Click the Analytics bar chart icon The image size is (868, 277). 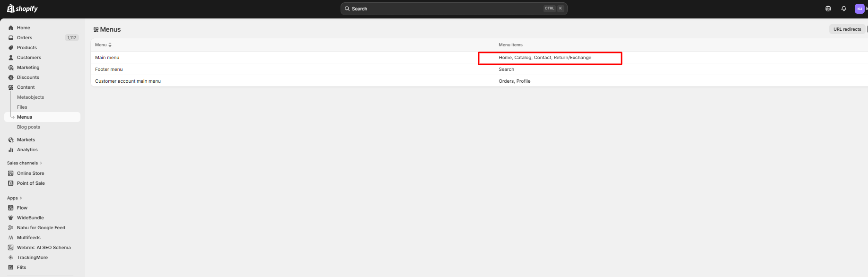pos(11,150)
